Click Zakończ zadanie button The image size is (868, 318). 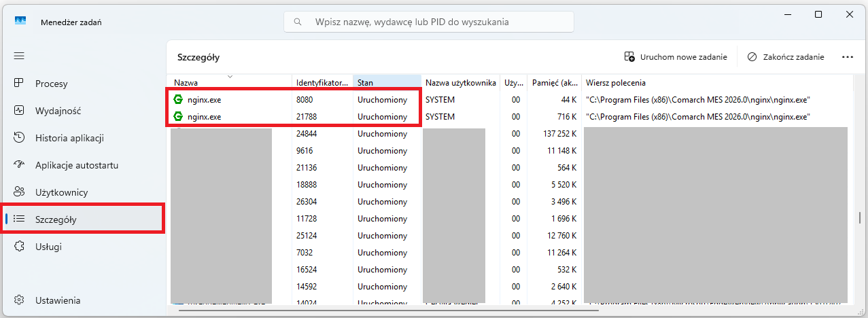click(786, 57)
